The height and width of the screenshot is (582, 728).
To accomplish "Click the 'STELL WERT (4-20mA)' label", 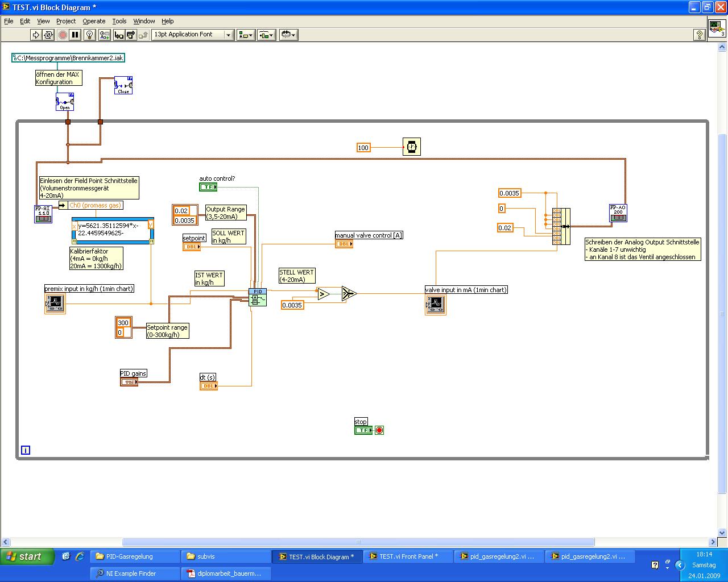I will click(296, 276).
